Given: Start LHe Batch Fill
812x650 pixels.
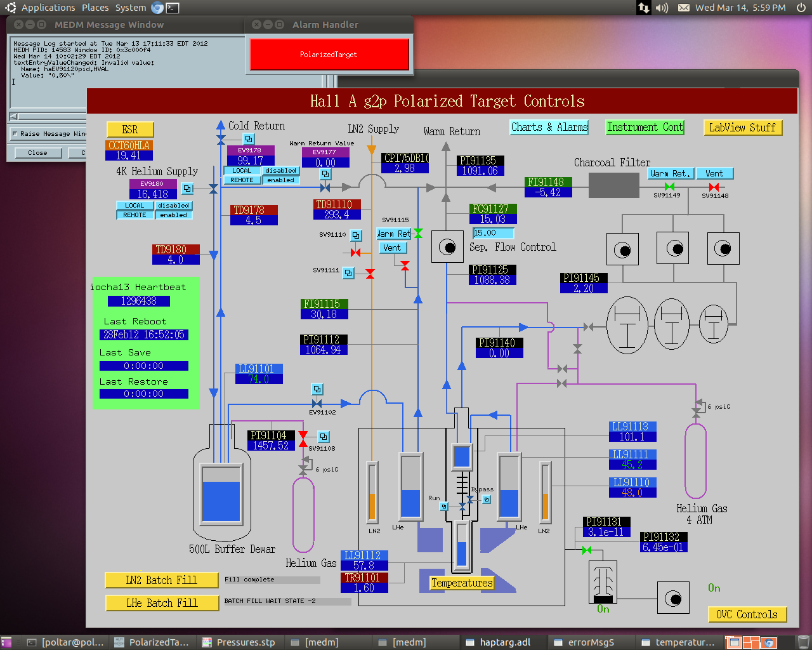Looking at the screenshot, I should [161, 603].
